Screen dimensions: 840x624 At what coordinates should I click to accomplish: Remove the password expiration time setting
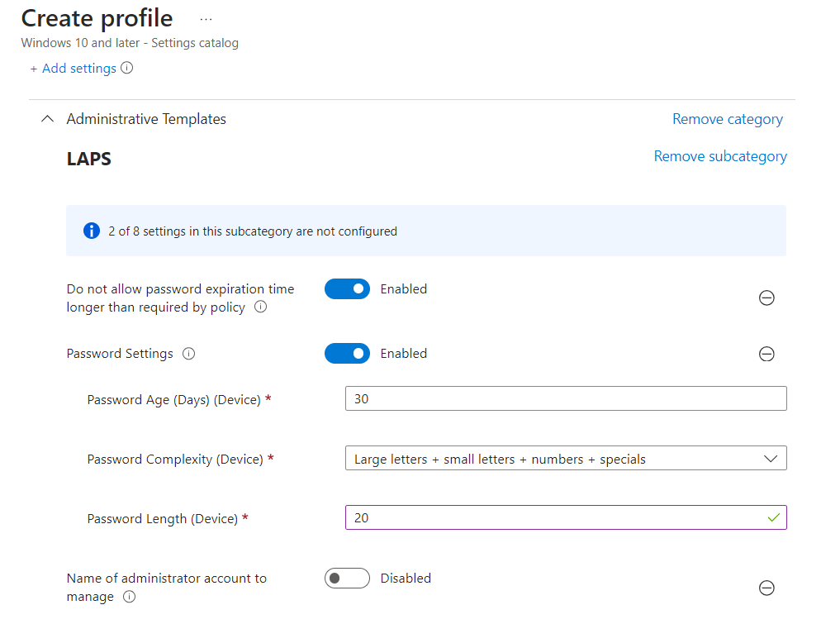point(766,298)
